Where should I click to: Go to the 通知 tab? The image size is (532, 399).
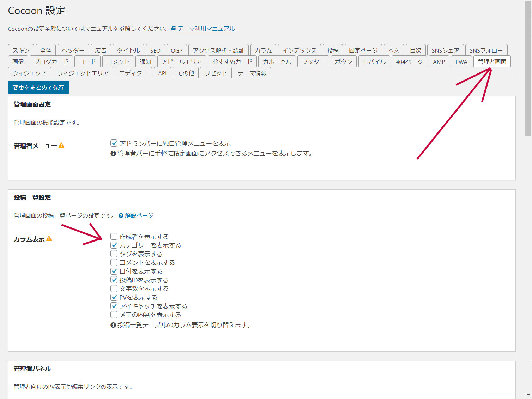pos(146,61)
